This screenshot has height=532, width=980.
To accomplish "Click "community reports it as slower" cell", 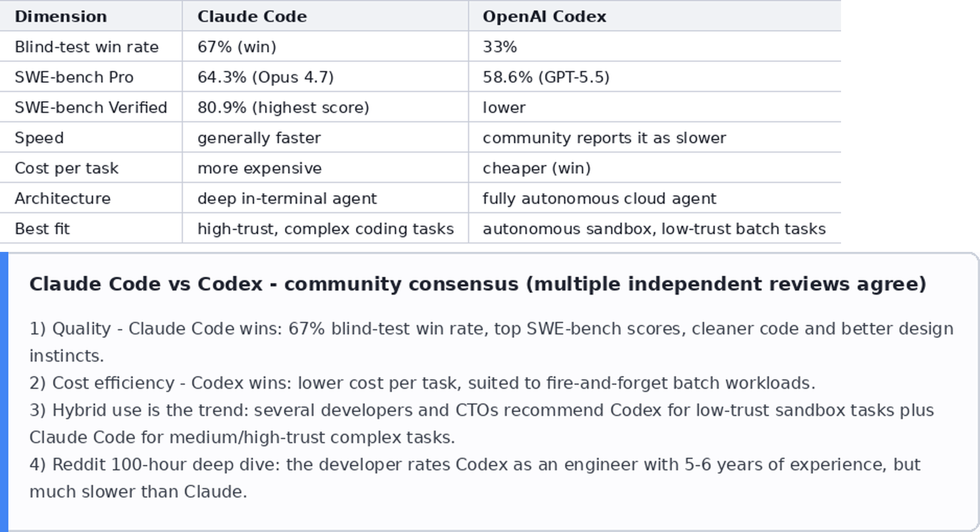I will coord(655,137).
